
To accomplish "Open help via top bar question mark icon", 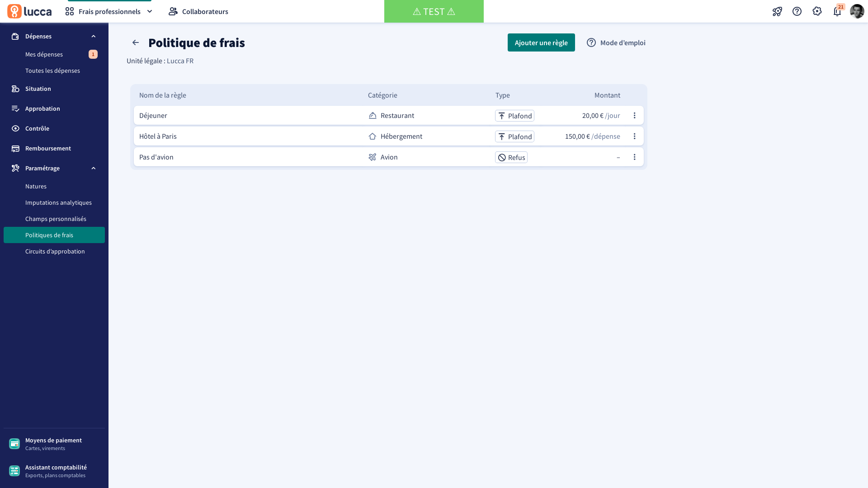I will click(x=797, y=11).
